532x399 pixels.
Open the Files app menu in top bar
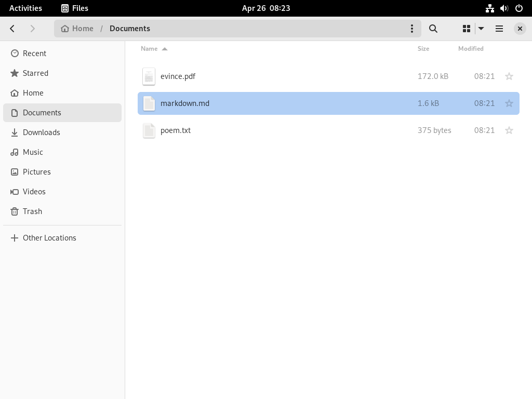tap(75, 8)
